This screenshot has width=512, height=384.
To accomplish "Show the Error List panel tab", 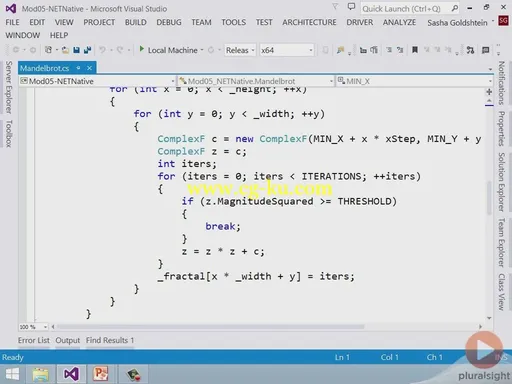I will 34,340.
